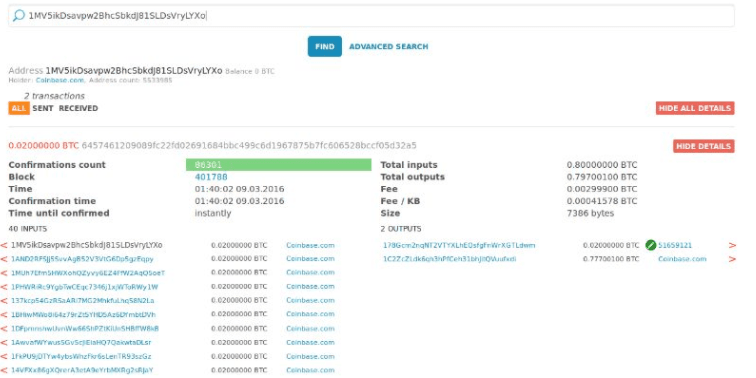This screenshot has width=756, height=378.
Task: Open input address 1AwvafWYwus5GvScj...
Action: pos(81,343)
